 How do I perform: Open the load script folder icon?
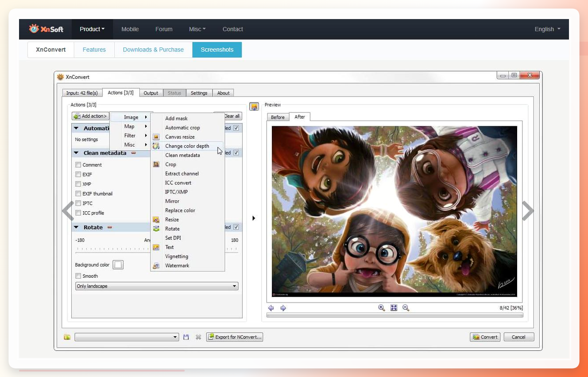[x=67, y=337]
